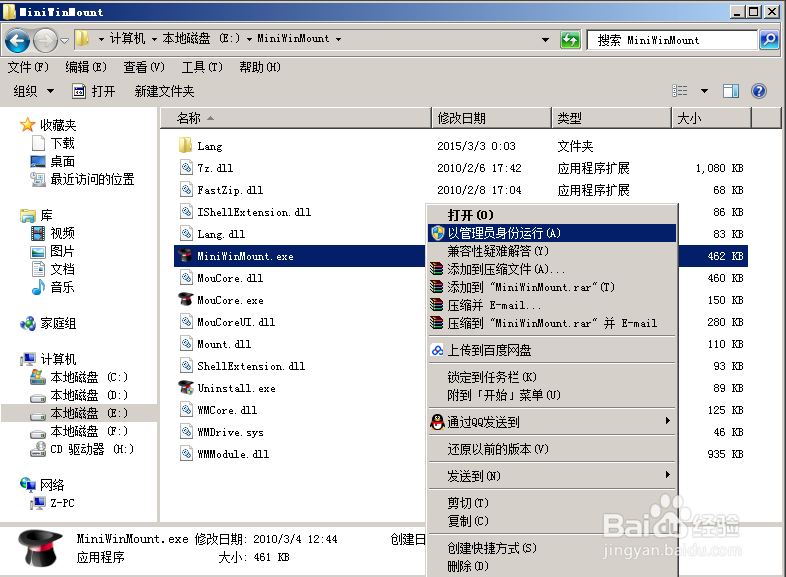The height and width of the screenshot is (577, 786).
Task: Choose 添加到 "MiniWinMount.rar"(T)
Action: coord(552,287)
